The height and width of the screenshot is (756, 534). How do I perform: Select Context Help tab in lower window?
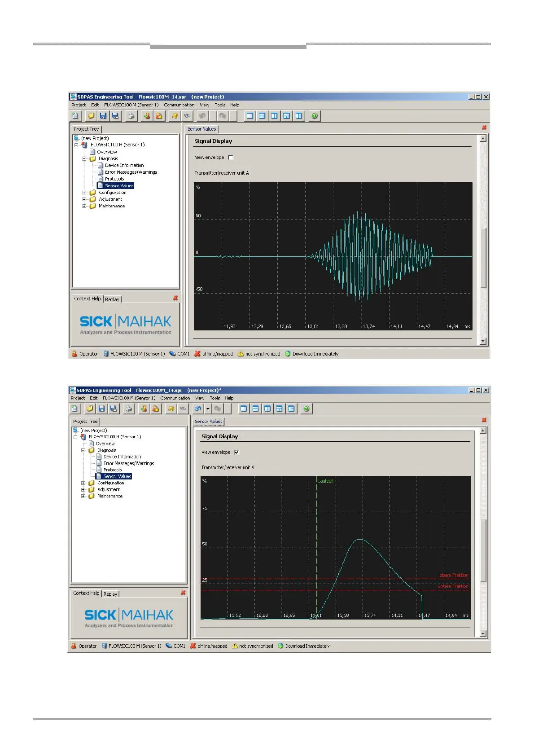pyautogui.click(x=86, y=593)
